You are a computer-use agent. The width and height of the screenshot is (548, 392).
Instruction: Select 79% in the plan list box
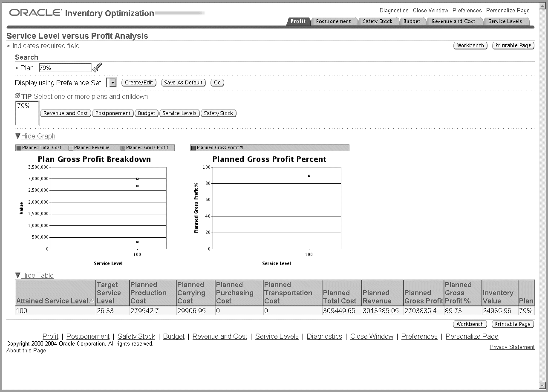[24, 106]
